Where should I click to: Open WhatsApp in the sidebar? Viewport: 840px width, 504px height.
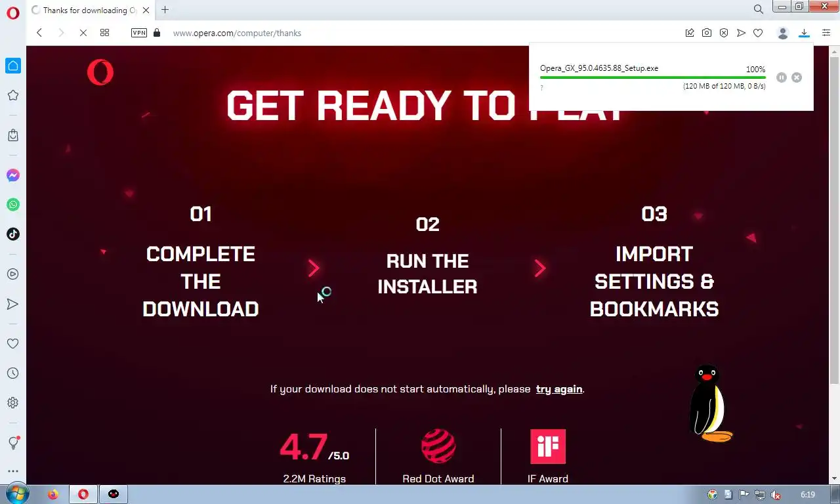point(13,205)
